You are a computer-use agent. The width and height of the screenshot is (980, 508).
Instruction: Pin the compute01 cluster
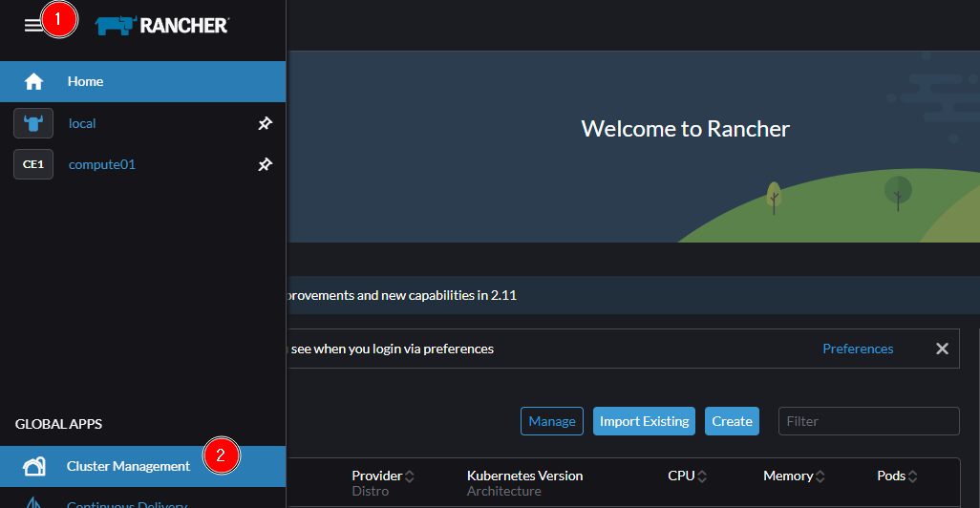[x=265, y=164]
